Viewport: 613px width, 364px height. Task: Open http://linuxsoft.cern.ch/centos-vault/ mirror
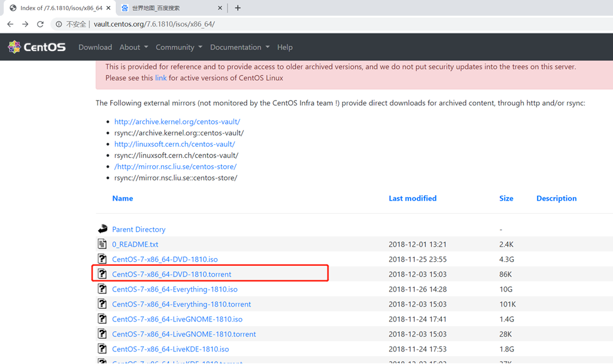(x=174, y=144)
